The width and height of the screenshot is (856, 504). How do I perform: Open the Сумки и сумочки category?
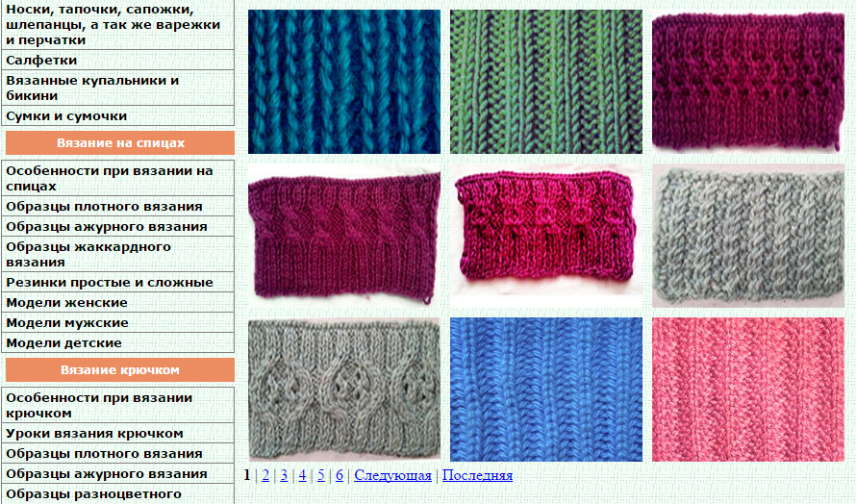coord(118,115)
